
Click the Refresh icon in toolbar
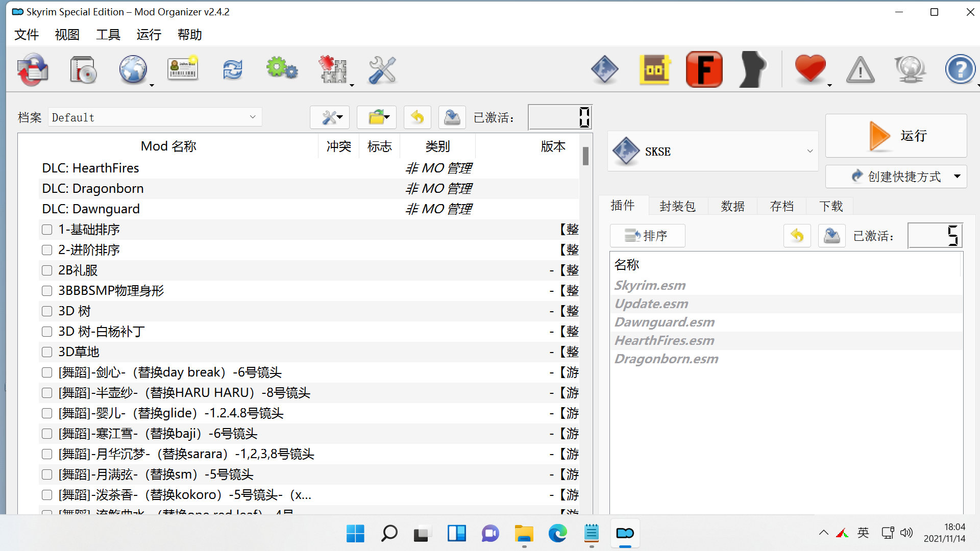point(232,70)
